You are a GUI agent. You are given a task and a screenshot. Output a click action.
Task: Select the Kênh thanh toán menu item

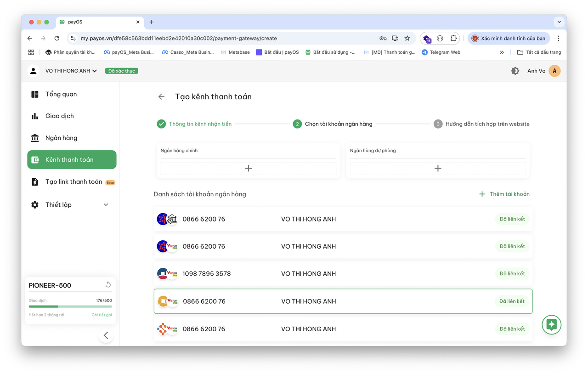point(72,160)
